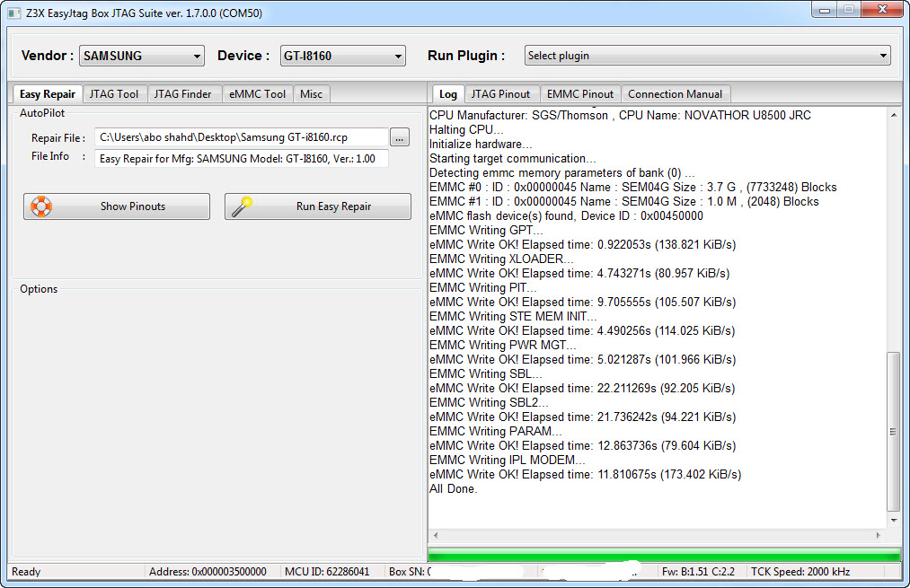The width and height of the screenshot is (910, 588).
Task: Click the green progress bar
Action: [x=664, y=555]
